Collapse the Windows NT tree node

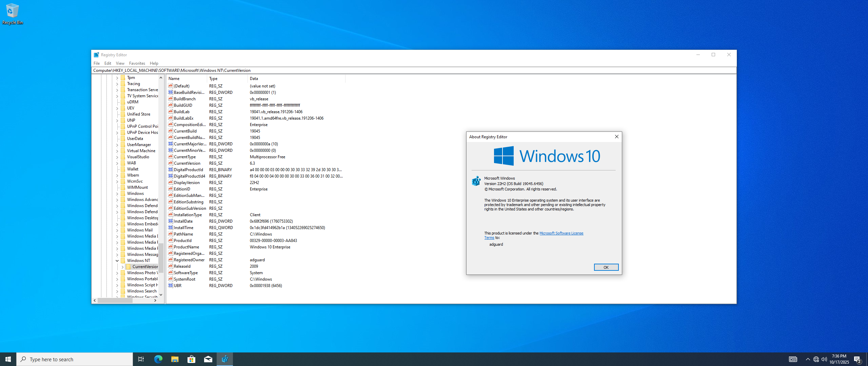117,261
